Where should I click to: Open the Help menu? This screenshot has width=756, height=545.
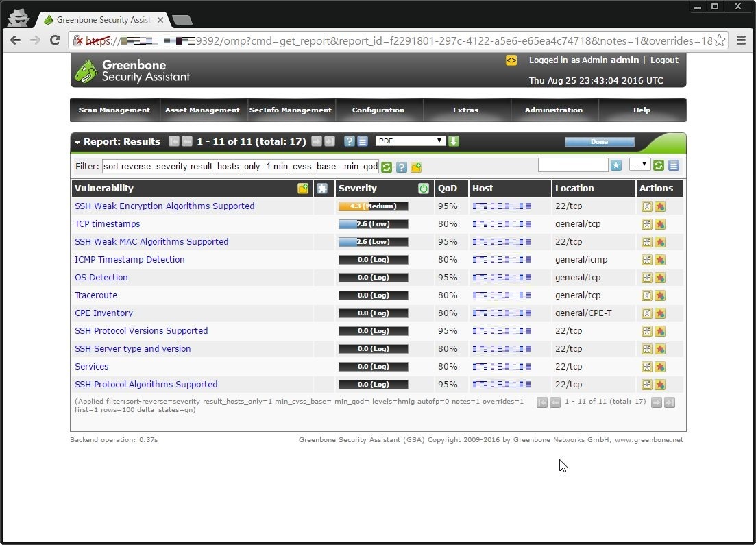click(x=642, y=110)
